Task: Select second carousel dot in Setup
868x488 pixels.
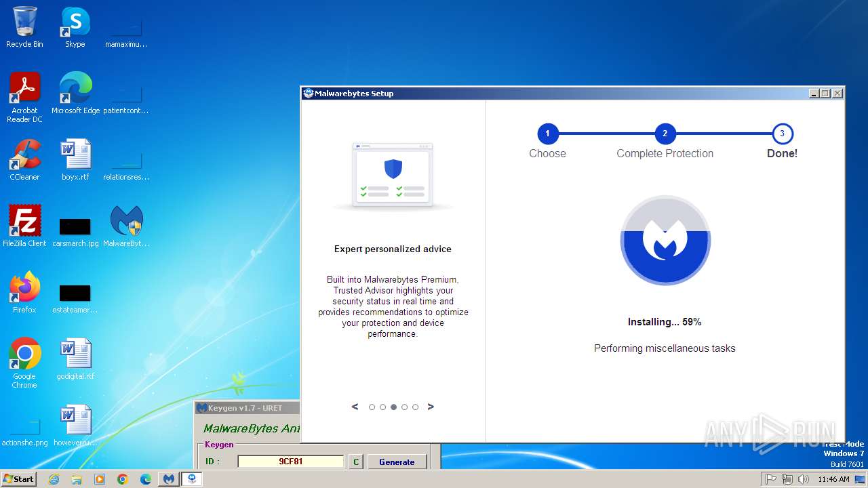Action: pyautogui.click(x=382, y=407)
